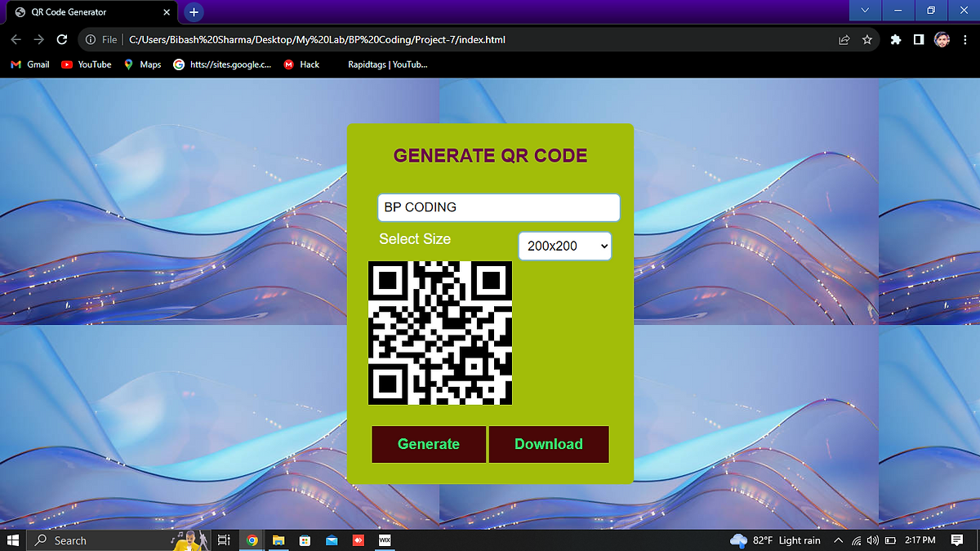Open the Wix app in the taskbar

click(x=384, y=540)
